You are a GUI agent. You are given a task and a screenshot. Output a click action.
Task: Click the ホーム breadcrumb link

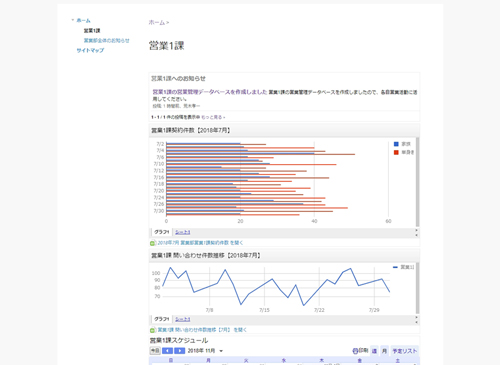click(x=157, y=22)
